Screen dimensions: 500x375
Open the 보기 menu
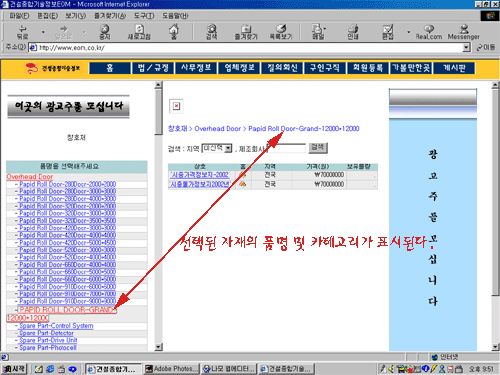[75, 16]
